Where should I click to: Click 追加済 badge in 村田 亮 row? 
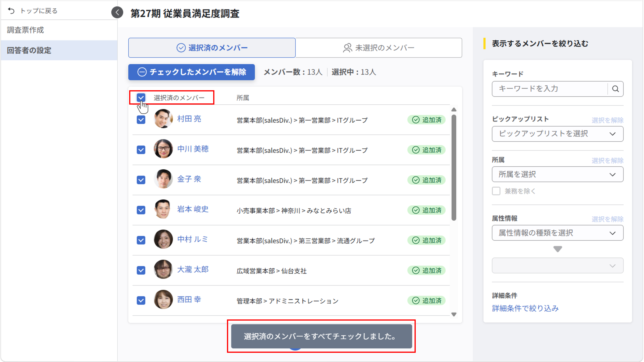[x=427, y=120]
